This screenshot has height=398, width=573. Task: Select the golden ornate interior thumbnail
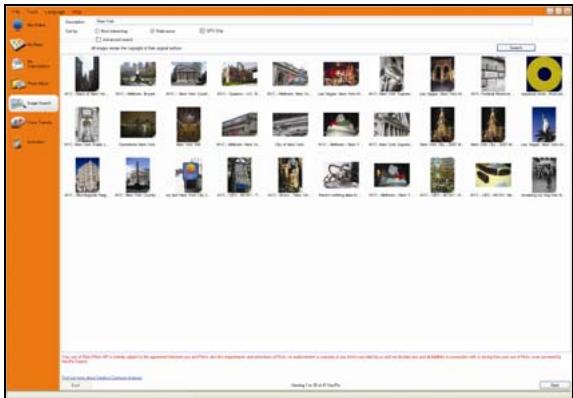coord(189,124)
